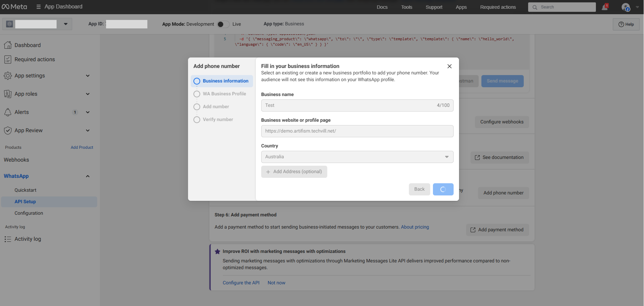The image size is (644, 306).
Task: Open the Country dropdown showing Australia
Action: [x=357, y=157]
